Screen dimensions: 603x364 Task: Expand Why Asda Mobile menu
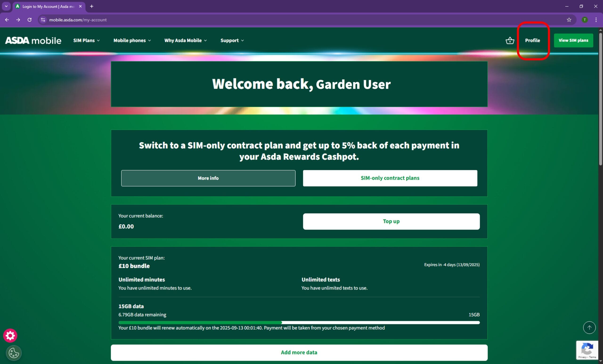point(186,40)
